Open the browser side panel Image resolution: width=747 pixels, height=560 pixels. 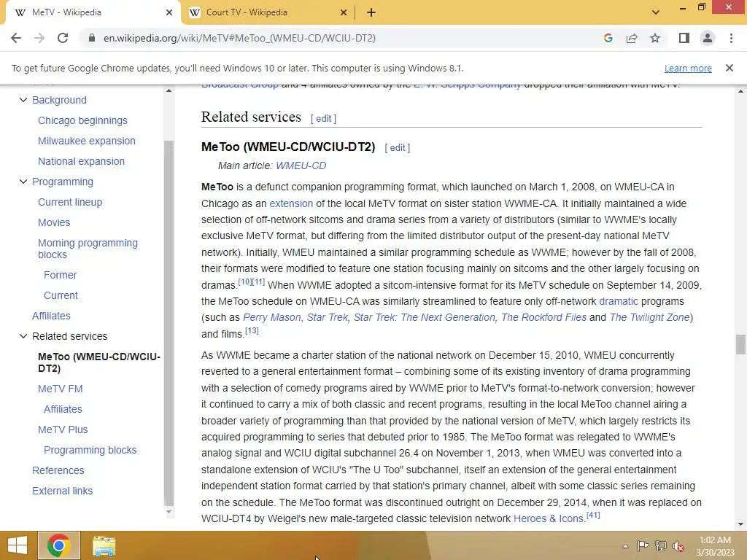pyautogui.click(x=684, y=38)
